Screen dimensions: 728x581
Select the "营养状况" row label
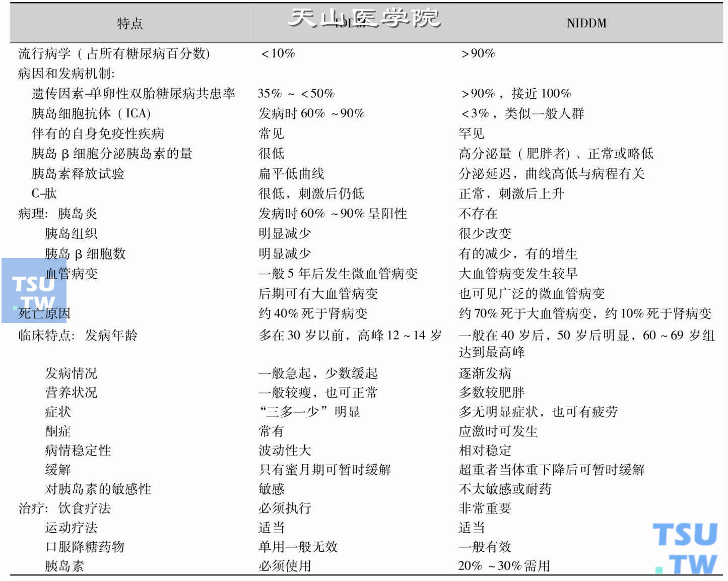(x=71, y=393)
